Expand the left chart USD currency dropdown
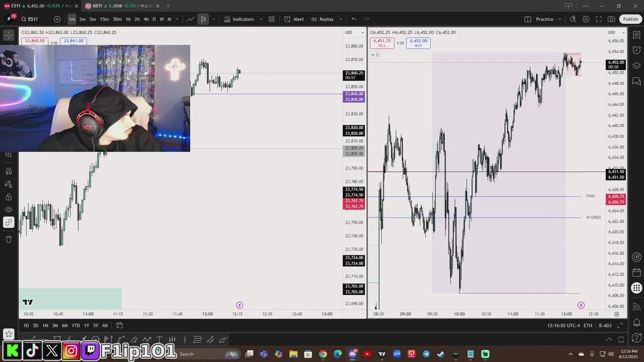Viewport: 644px width, 362px height. tap(354, 32)
